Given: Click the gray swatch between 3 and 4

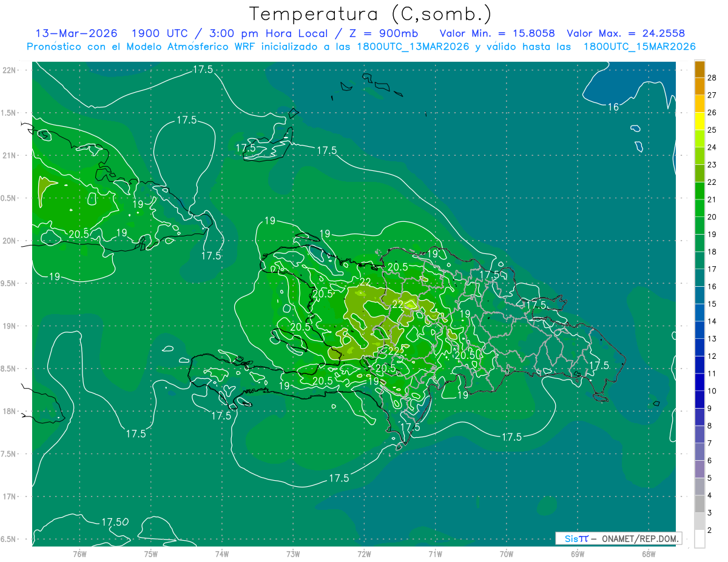Looking at the screenshot, I should click(x=699, y=504).
